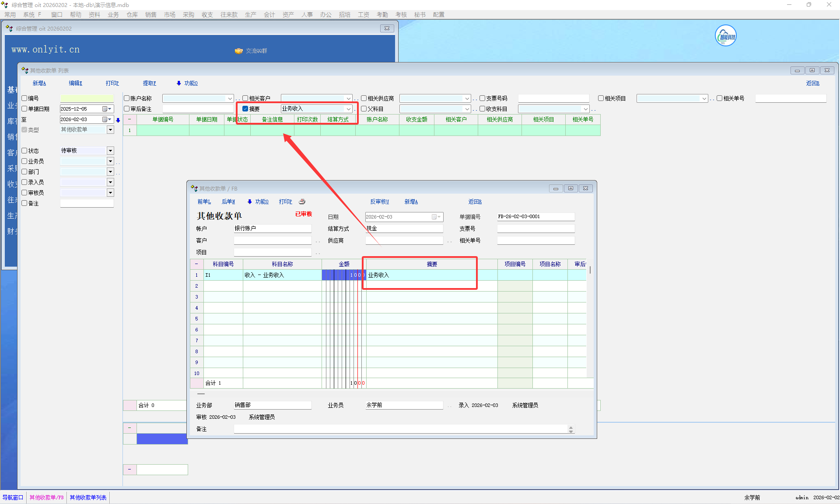Enable the 账户名称 filter checkbox
Viewport: 840px width, 504px height.
pos(127,98)
